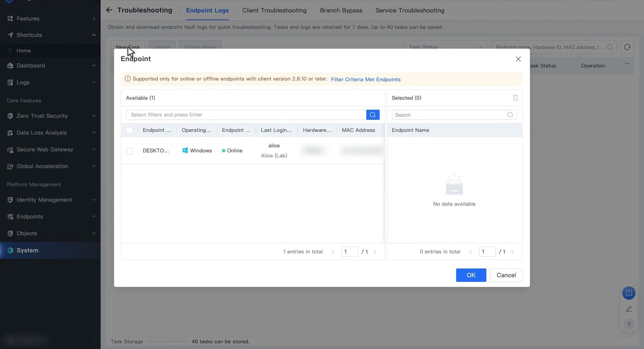
Task: Click the Cancel button
Action: pos(506,275)
